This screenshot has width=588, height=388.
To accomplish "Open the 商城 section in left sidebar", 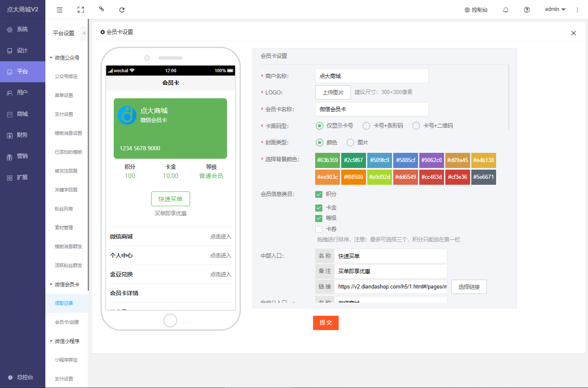I will 22,114.
